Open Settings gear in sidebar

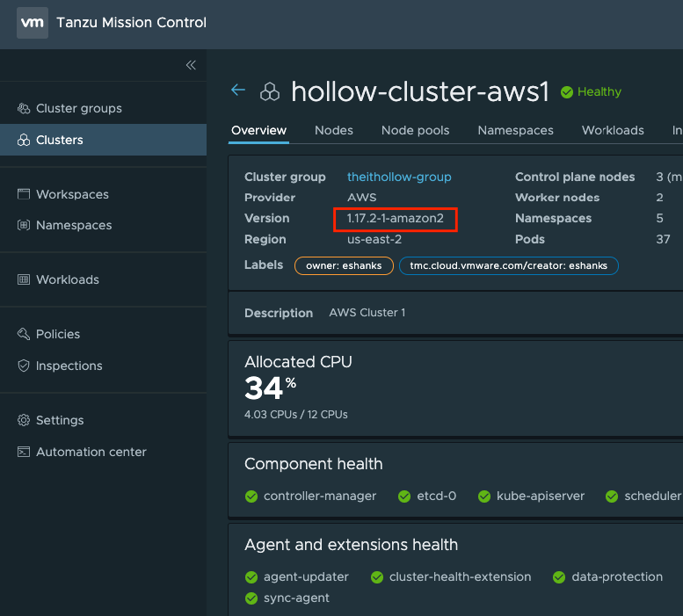click(x=24, y=421)
